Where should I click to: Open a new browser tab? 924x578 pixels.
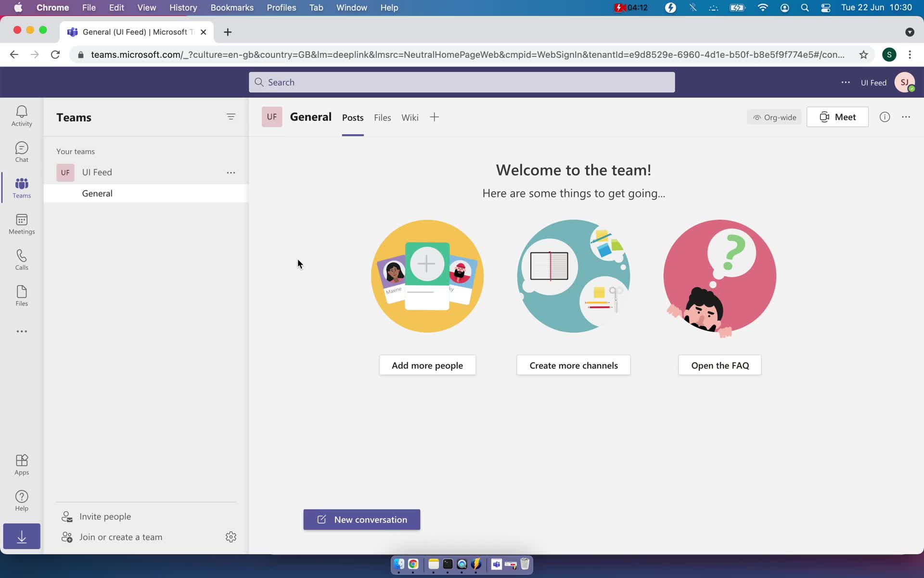(x=228, y=32)
